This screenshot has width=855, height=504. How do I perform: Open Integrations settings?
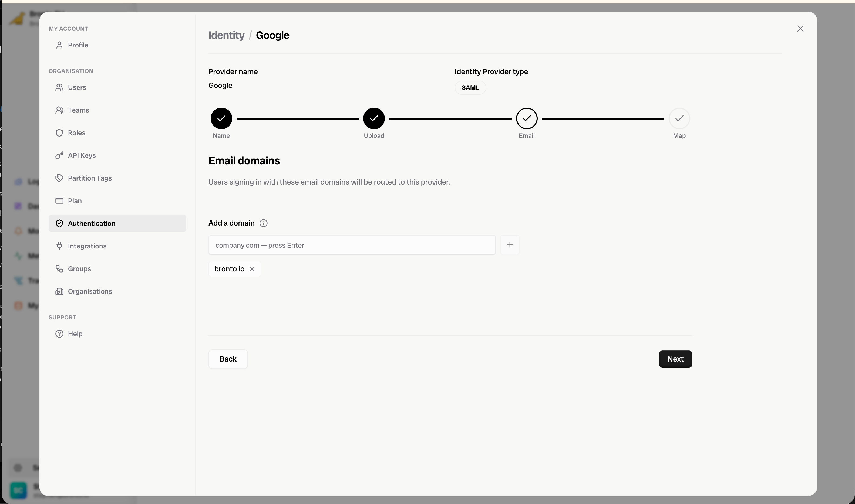[117, 246]
